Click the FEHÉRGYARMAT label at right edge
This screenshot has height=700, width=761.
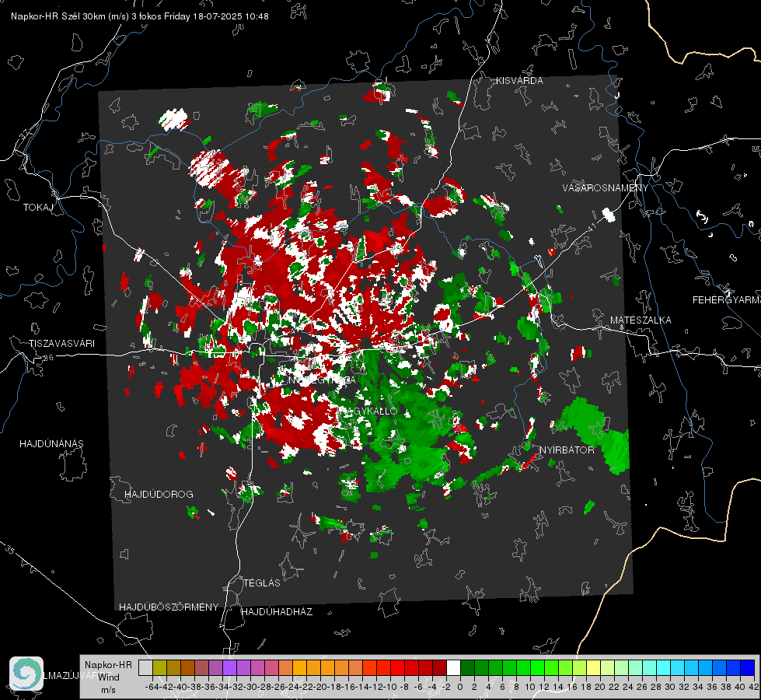point(726,300)
